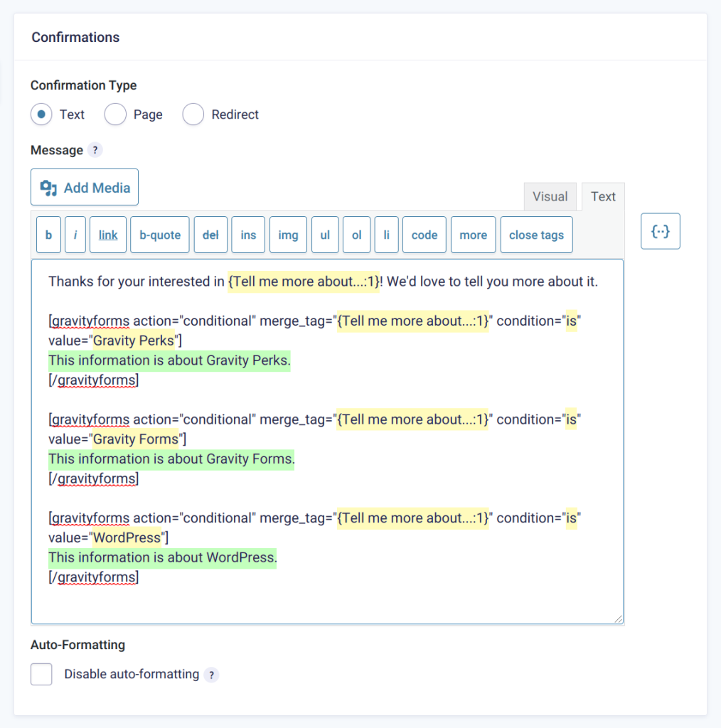Apply bold with the b quicktag
This screenshot has width=721, height=728.
click(48, 235)
